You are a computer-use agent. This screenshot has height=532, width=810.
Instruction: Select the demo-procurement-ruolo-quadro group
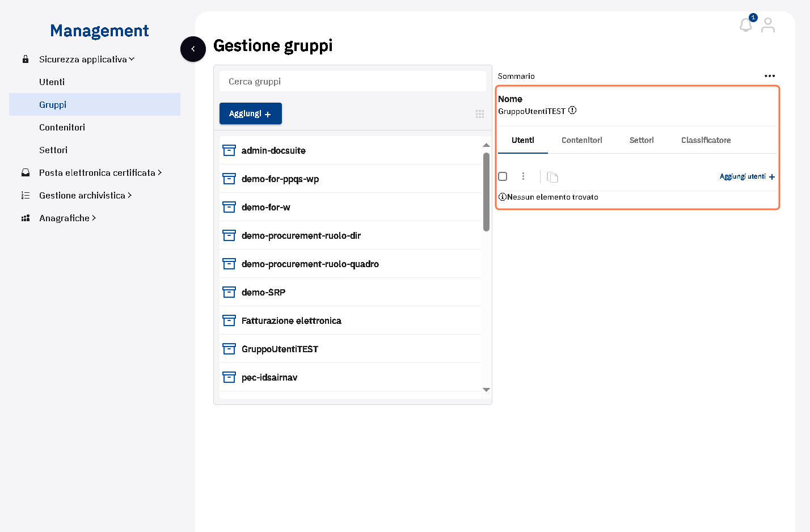pos(350,264)
